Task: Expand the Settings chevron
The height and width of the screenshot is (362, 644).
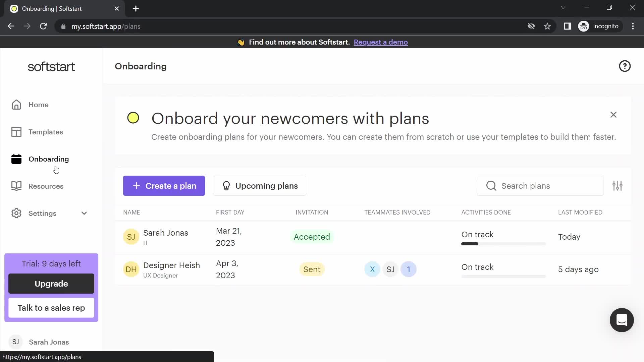Action: click(84, 213)
